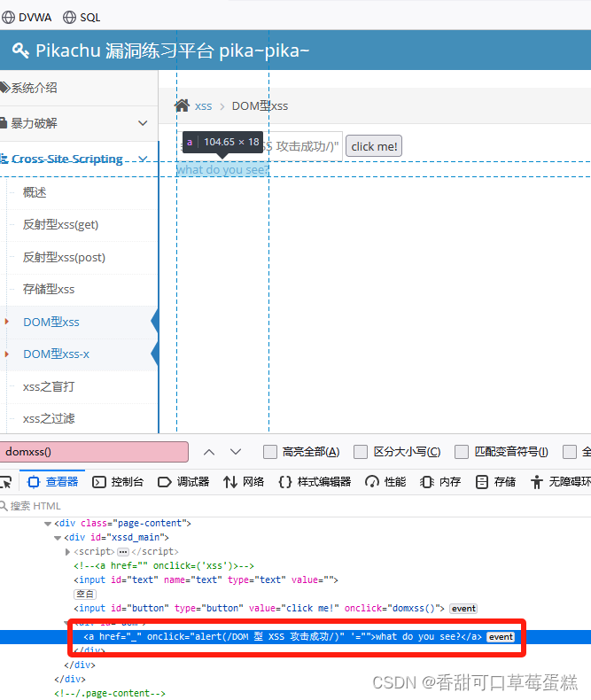
Task: Click the SQL bookmark globe icon
Action: (69, 18)
